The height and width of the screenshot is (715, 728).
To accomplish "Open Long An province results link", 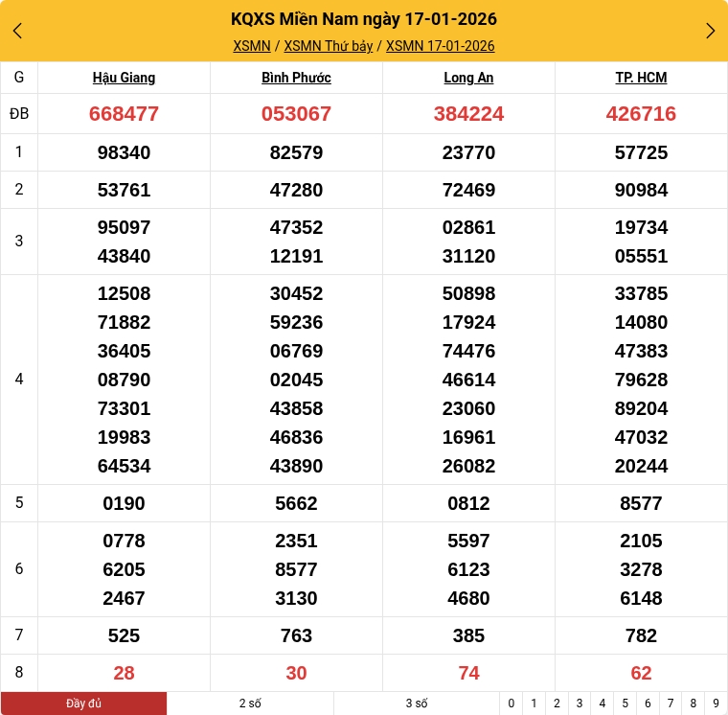I will 468,78.
